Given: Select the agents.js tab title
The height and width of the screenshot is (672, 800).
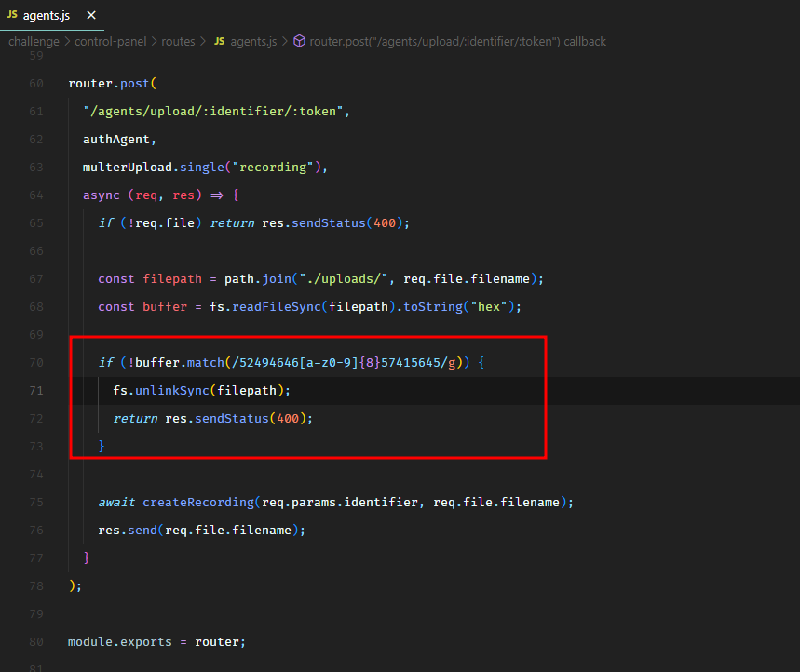Looking at the screenshot, I should [47, 16].
